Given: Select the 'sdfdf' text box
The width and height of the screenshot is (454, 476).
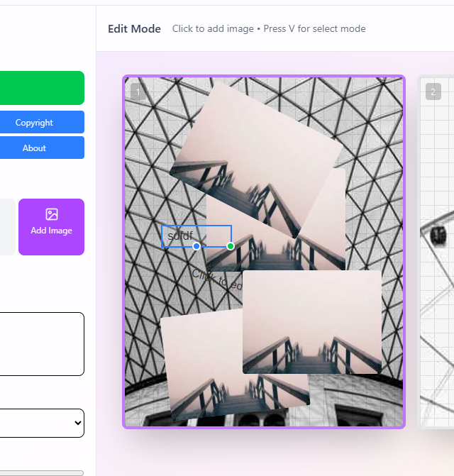Looking at the screenshot, I should (196, 236).
